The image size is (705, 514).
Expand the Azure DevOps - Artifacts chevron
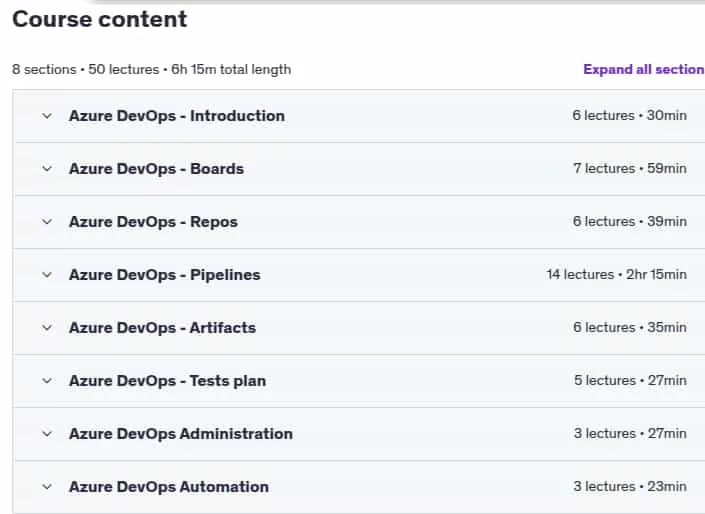(47, 328)
